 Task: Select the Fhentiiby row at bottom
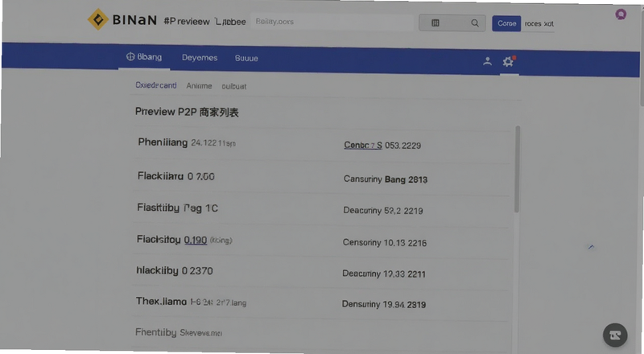point(321,333)
